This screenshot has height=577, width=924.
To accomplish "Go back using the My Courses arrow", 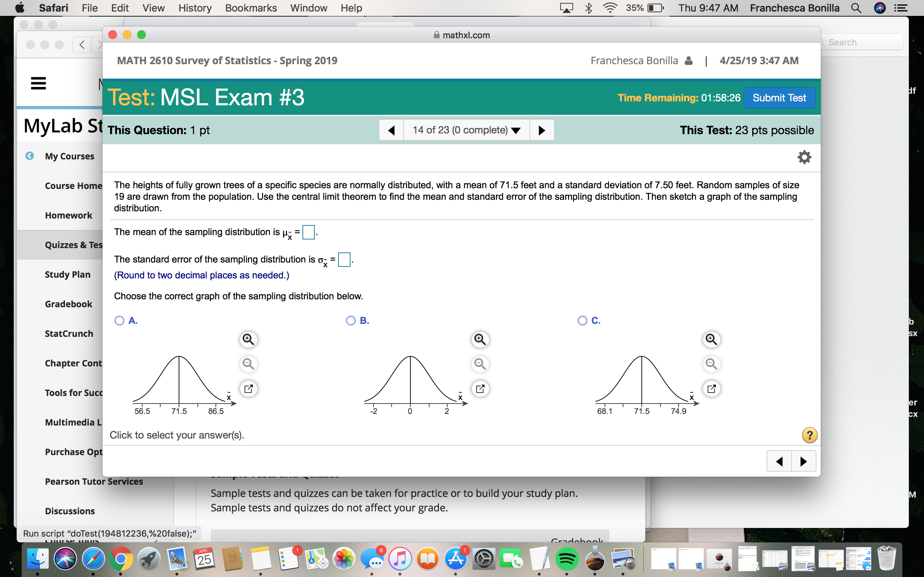I will click(x=29, y=156).
